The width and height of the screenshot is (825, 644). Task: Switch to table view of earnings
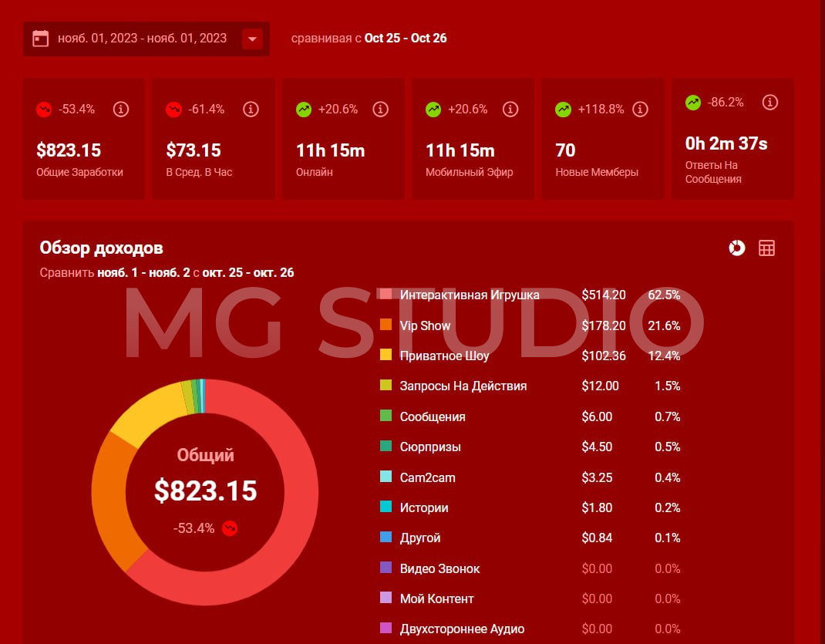pyautogui.click(x=766, y=248)
